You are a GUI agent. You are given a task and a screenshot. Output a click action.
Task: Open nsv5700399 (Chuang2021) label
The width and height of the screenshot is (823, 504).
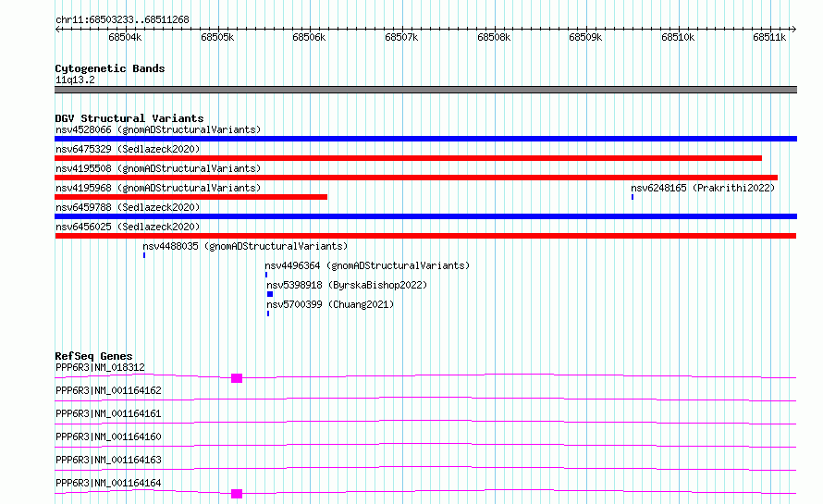tap(330, 304)
